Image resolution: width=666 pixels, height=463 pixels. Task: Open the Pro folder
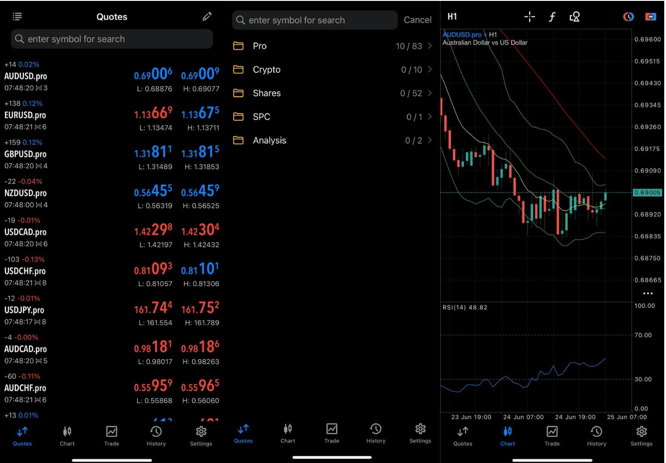point(333,46)
